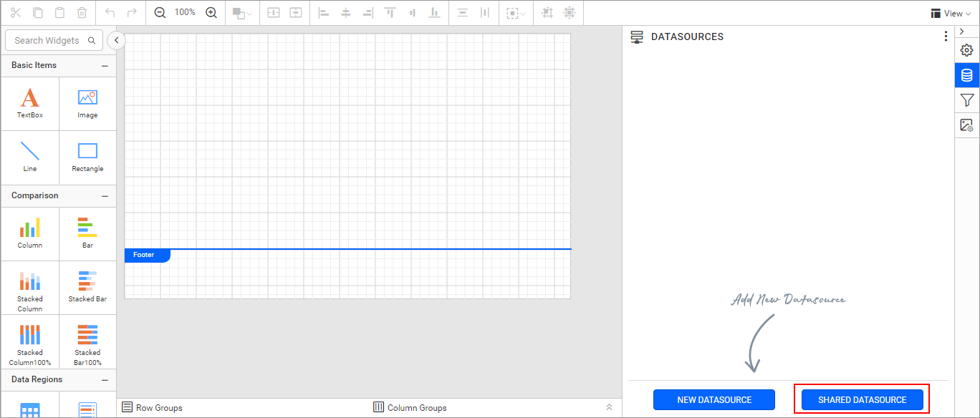The width and height of the screenshot is (980, 418).
Task: Collapse the widgets panel with arrow button
Action: (x=116, y=41)
